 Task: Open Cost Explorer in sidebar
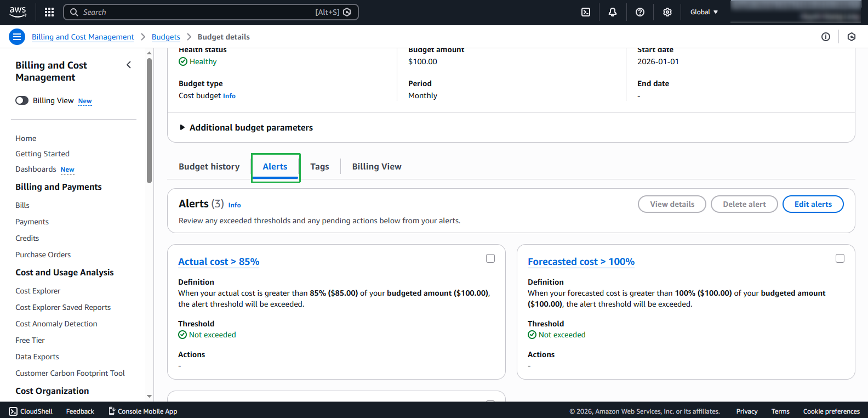coord(38,291)
